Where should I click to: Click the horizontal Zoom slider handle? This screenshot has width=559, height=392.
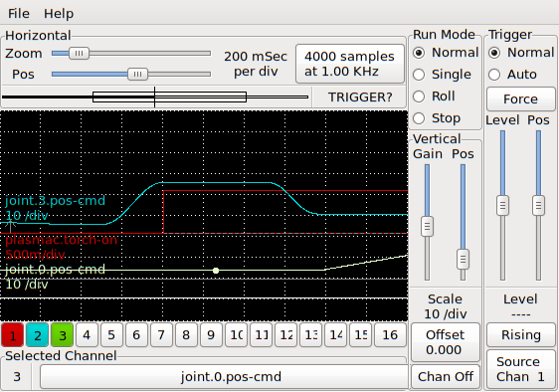point(79,53)
